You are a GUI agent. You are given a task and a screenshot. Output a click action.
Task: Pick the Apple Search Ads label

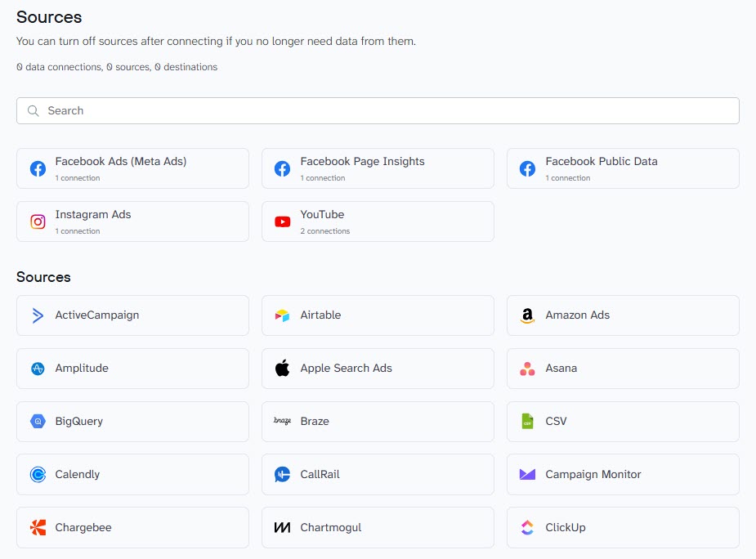[347, 368]
